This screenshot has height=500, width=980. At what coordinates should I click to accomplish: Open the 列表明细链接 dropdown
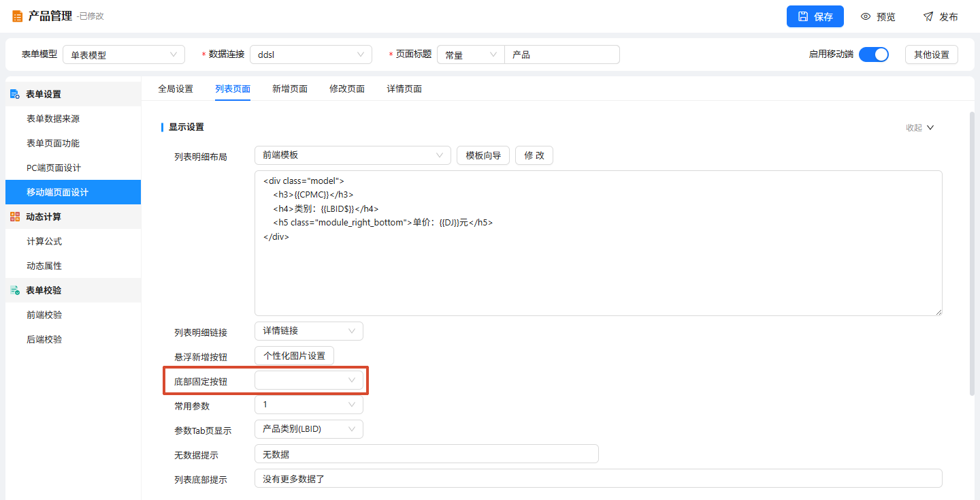point(309,331)
